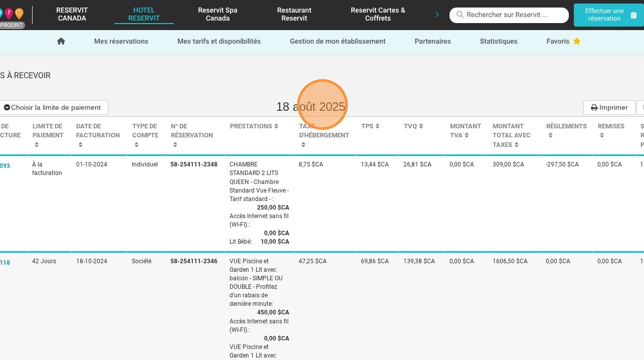Click the -297,50 $CA règlements value
Image resolution: width=644 pixels, height=360 pixels.
562,164
